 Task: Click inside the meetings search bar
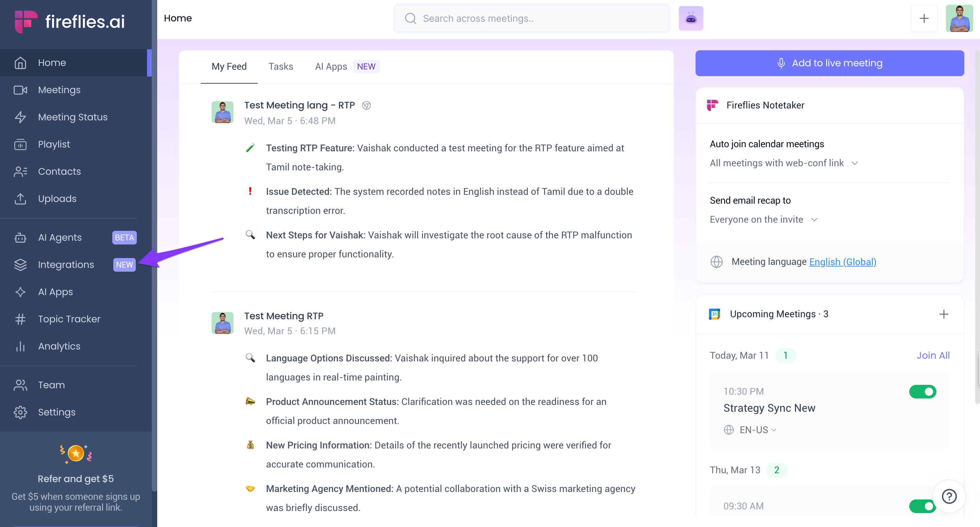pos(531,18)
